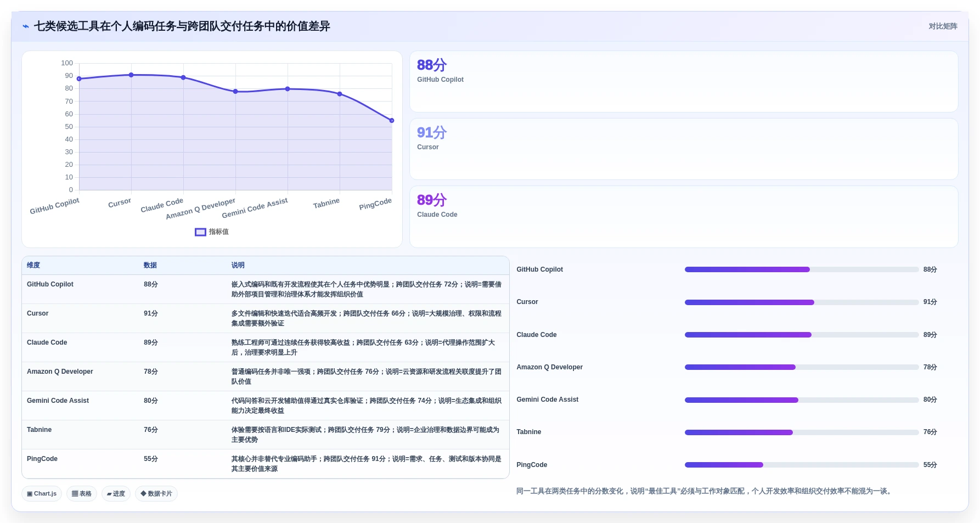Click the 数据卡片 tag chip
The width and height of the screenshot is (980, 523).
pos(156,494)
